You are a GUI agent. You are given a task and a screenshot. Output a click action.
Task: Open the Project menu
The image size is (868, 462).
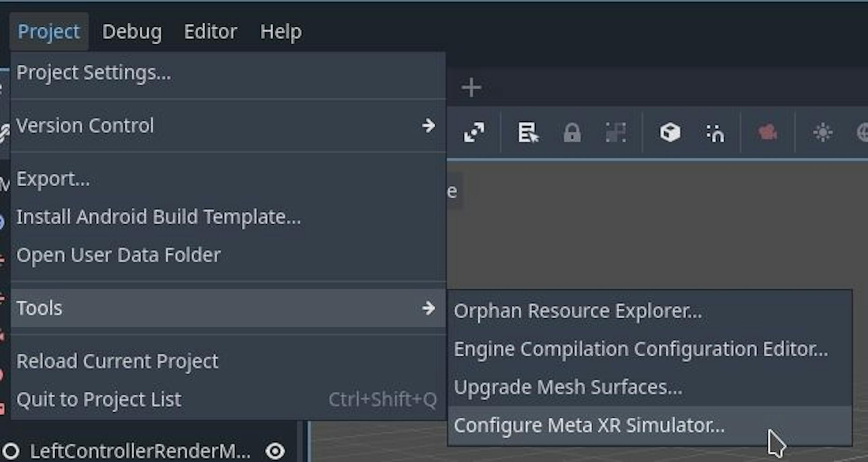49,32
